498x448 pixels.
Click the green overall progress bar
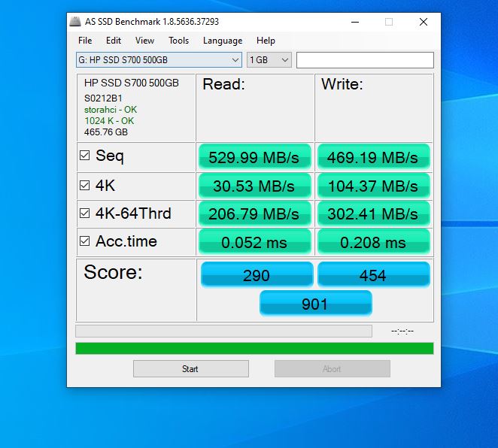[254, 348]
